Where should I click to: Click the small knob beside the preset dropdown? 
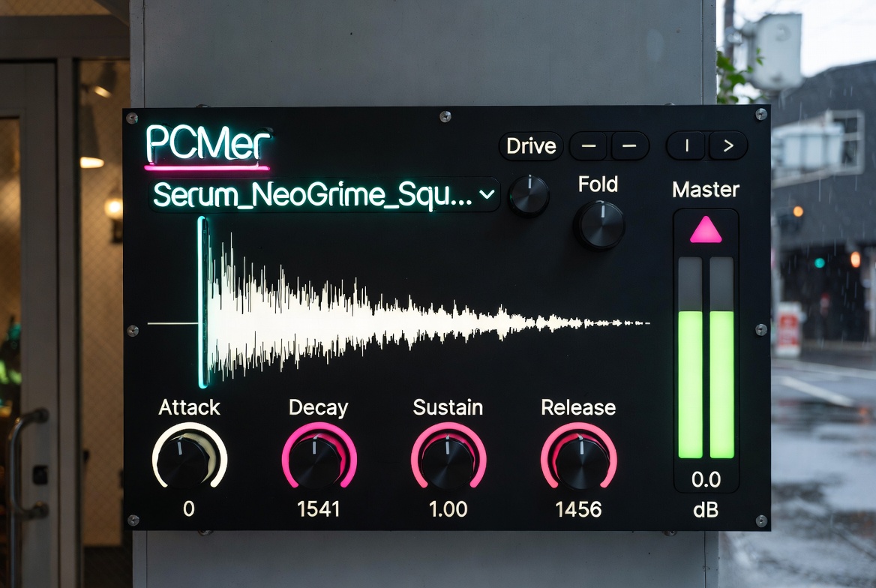click(x=529, y=196)
